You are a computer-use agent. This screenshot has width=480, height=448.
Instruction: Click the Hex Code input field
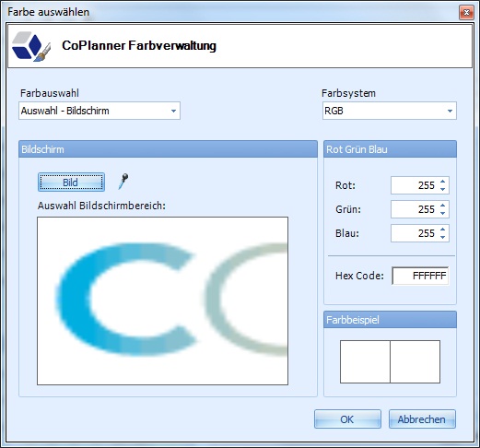click(420, 276)
